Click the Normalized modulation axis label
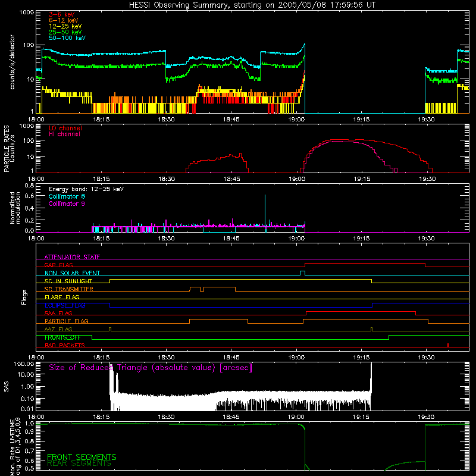This screenshot has width=476, height=476. click(15, 208)
